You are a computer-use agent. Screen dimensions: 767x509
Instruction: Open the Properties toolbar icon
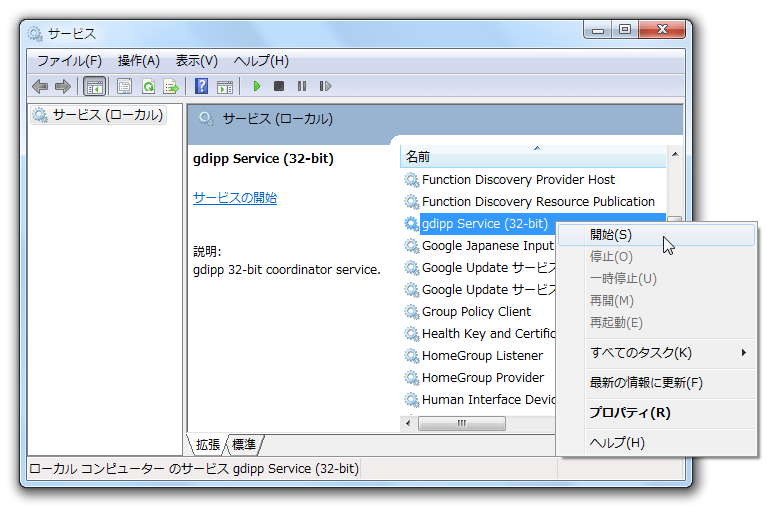[x=124, y=87]
